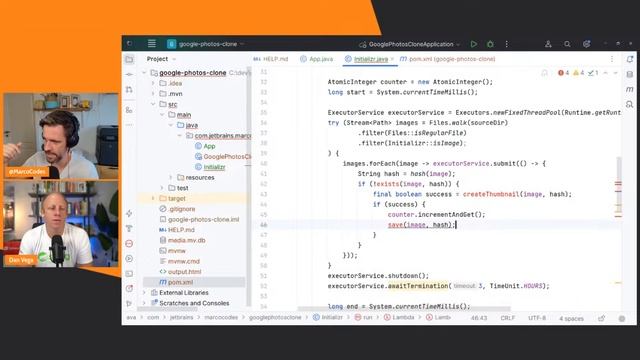This screenshot has width=640, height=360.
Task: Click the Project panel vertical scrollbar
Action: point(249,187)
